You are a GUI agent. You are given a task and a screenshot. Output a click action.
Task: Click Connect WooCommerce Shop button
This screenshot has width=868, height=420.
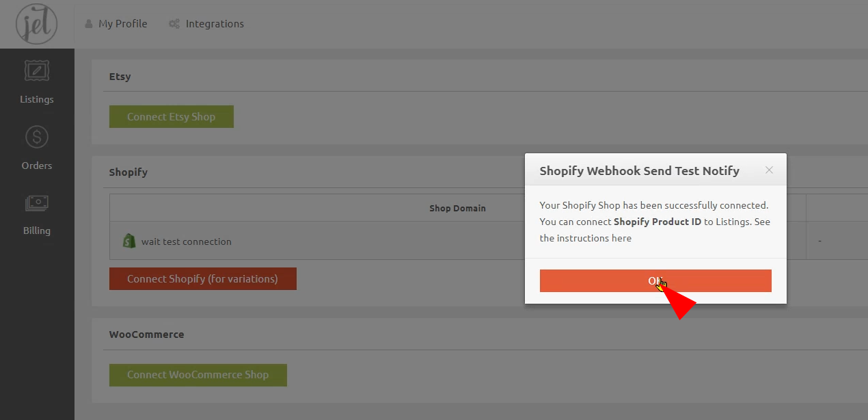[198, 375]
